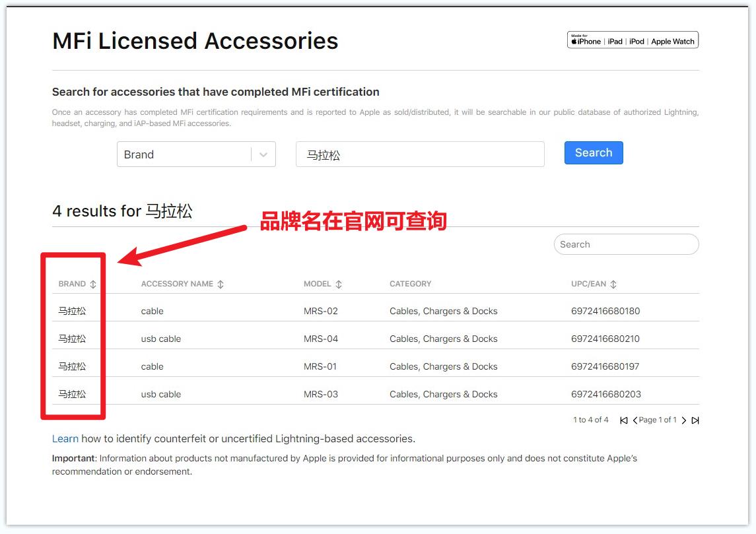
Task: Expand the search type selection list
Action: point(196,154)
